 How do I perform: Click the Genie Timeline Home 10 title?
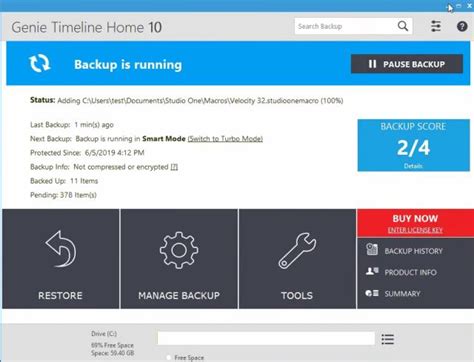pyautogui.click(x=87, y=27)
